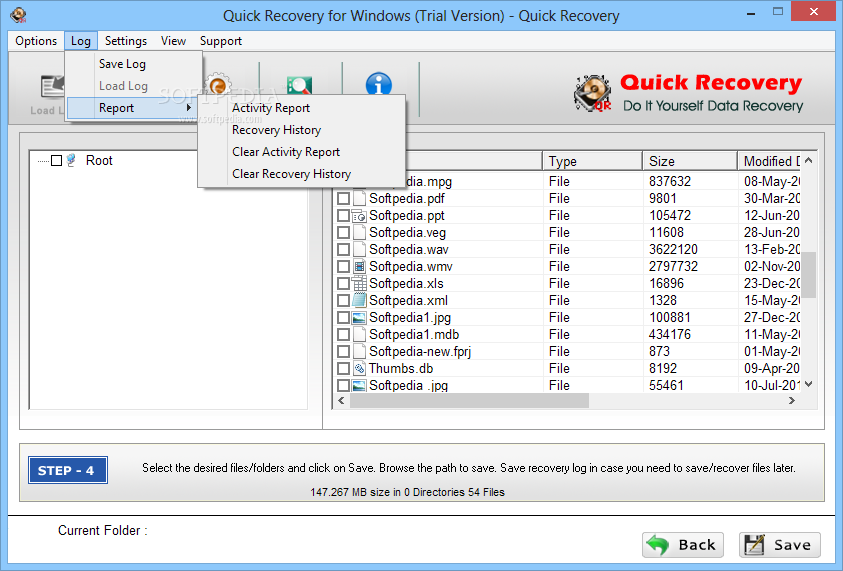Click the Softpedia.xls file icon
843x571 pixels.
359,283
